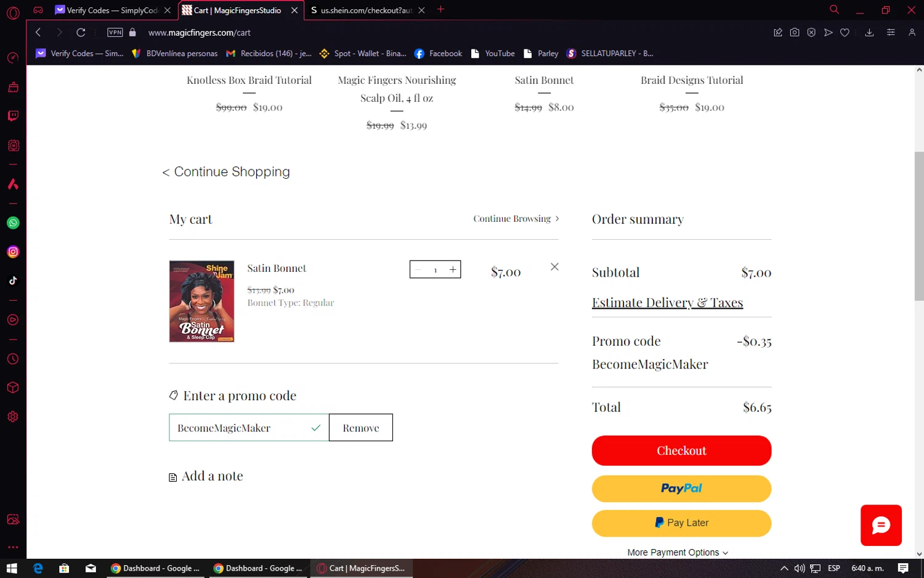The image size is (924, 578).
Task: Go back to previous page
Action: point(38,33)
